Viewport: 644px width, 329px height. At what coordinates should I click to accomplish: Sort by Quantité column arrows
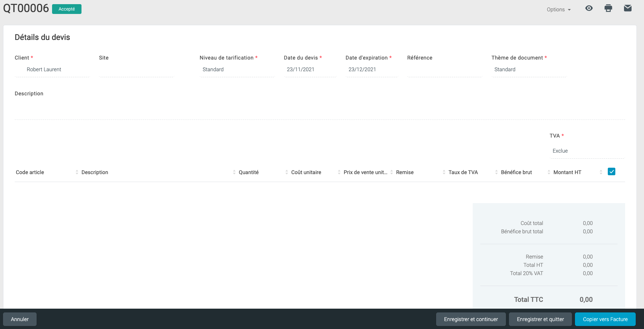(x=287, y=172)
